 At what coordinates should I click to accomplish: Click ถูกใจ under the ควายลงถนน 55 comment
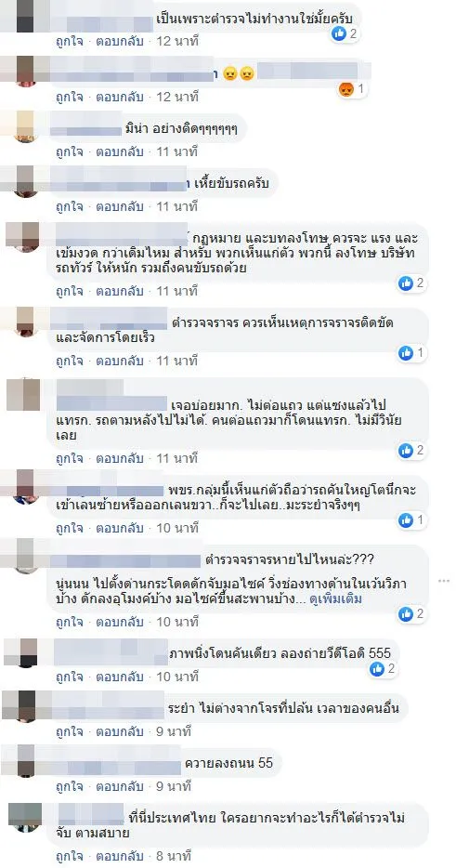pyautogui.click(x=69, y=785)
